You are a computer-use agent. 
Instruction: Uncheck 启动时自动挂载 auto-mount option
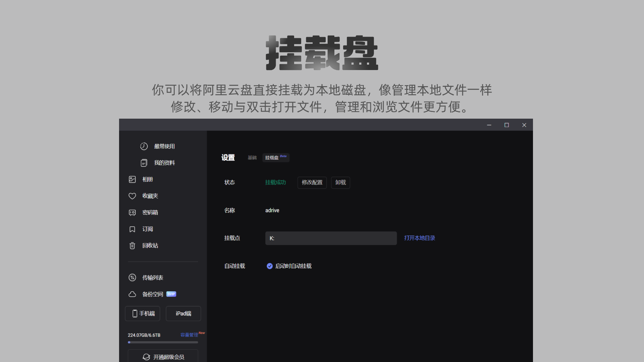click(x=270, y=266)
